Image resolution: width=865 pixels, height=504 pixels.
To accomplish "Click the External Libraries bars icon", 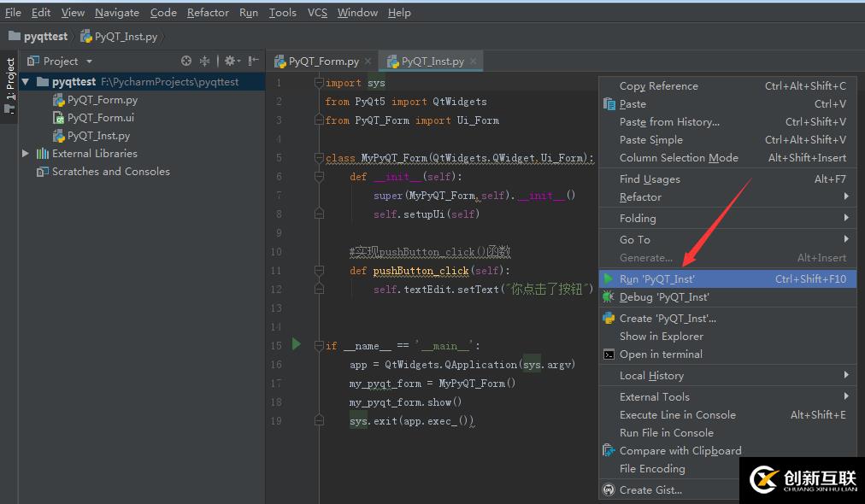I will [x=43, y=153].
